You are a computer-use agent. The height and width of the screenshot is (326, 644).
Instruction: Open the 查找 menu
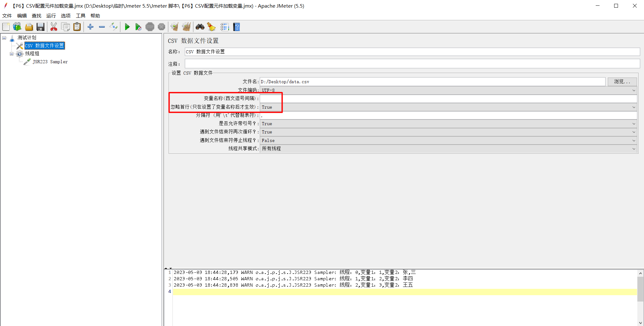tap(37, 16)
